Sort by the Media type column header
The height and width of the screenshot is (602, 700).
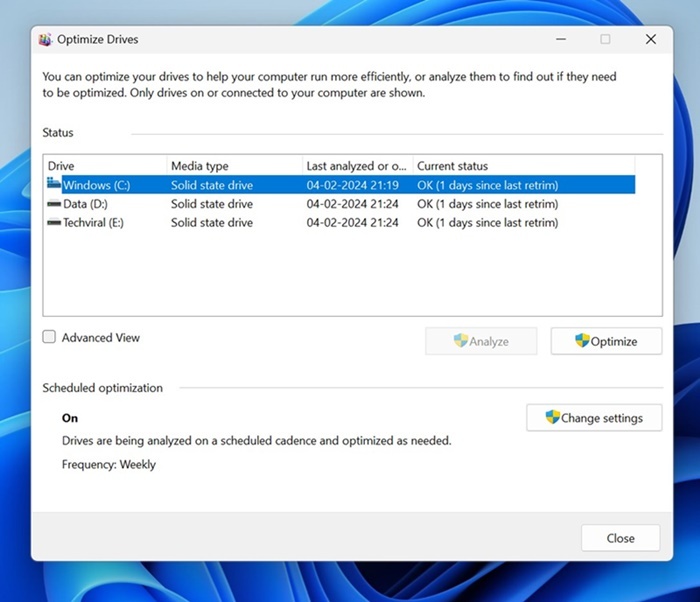235,166
